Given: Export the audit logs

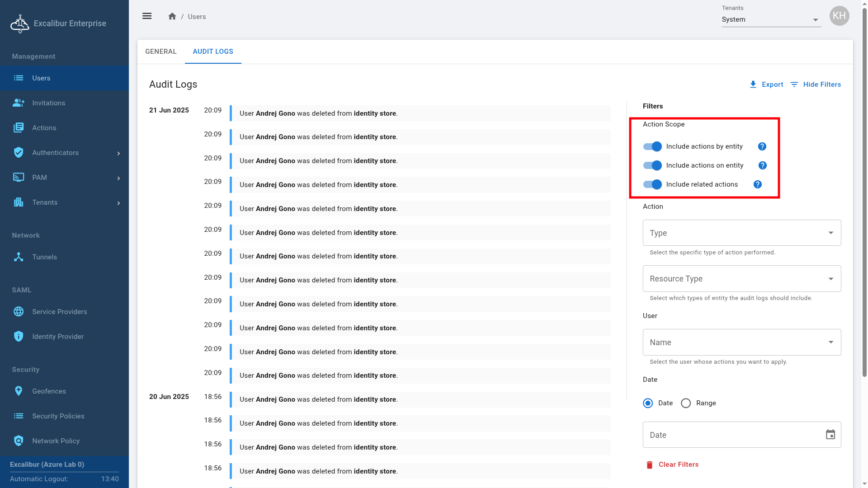Looking at the screenshot, I should click(766, 84).
